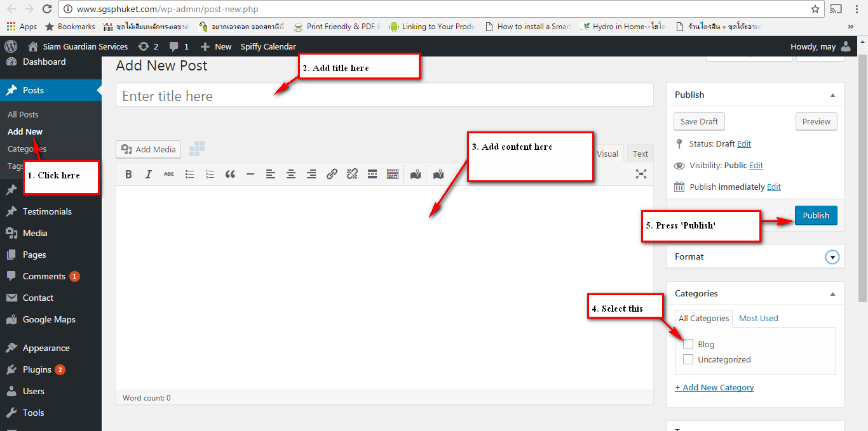Screen dimensions: 868x431
Task: Collapse the Publish panel
Action: click(x=832, y=95)
